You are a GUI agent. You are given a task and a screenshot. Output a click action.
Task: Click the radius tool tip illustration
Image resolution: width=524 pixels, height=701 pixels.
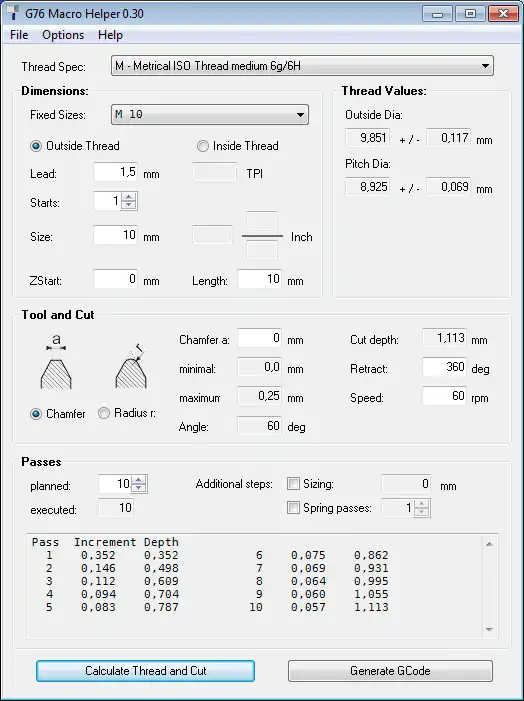pos(131,366)
